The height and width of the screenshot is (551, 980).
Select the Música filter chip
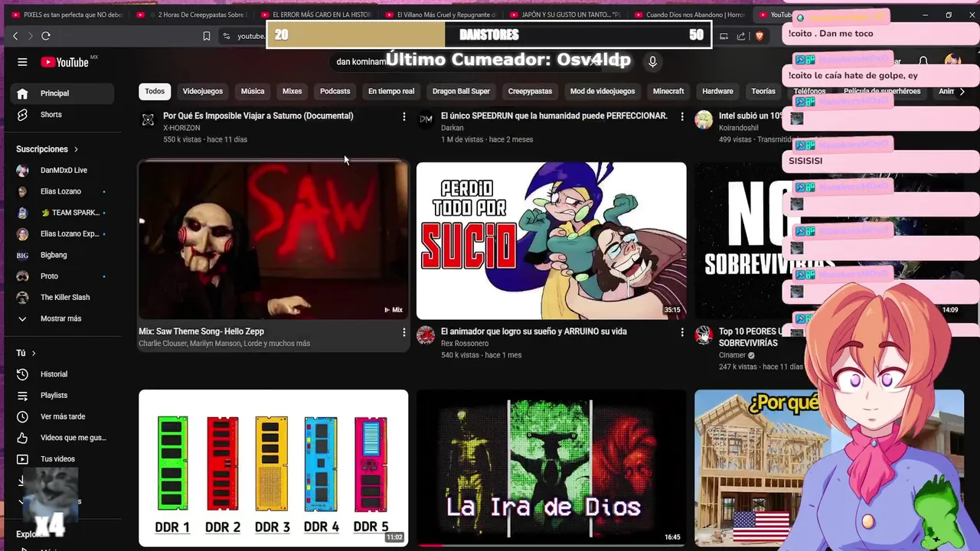(253, 91)
